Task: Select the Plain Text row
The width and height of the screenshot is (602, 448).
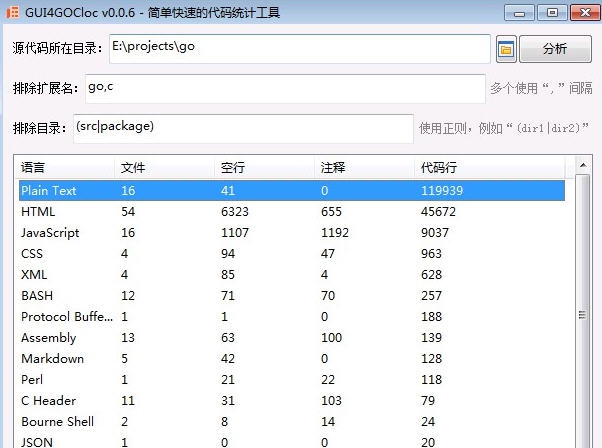Action: point(292,190)
